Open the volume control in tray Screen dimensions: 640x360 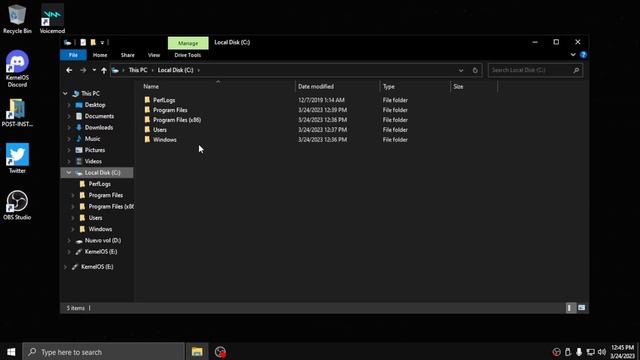click(602, 352)
